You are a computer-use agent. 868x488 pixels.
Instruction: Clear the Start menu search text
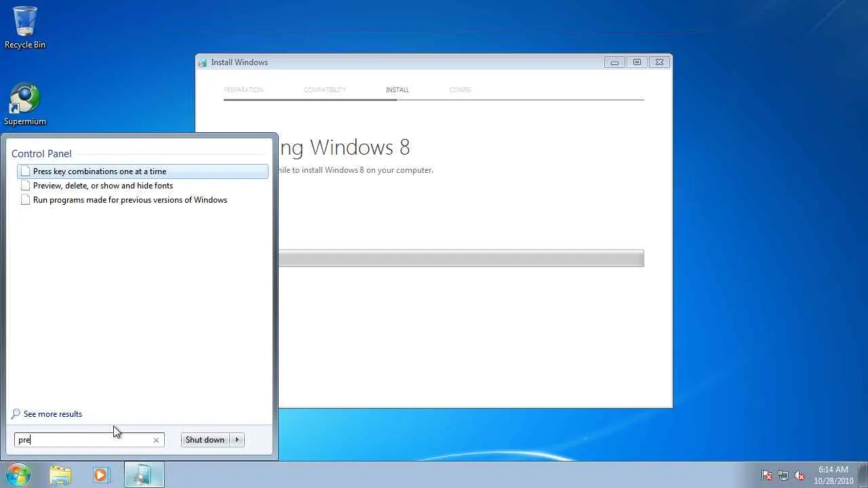[x=156, y=440]
